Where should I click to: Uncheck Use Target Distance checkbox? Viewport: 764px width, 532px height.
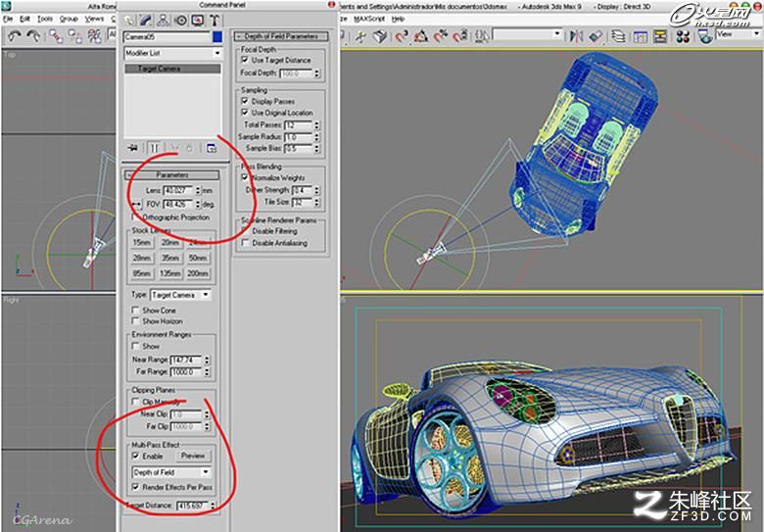245,60
